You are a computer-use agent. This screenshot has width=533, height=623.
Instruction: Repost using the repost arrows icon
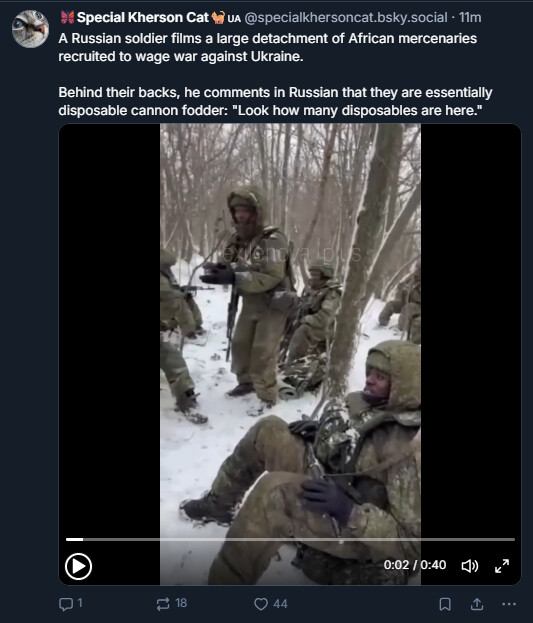[163, 604]
